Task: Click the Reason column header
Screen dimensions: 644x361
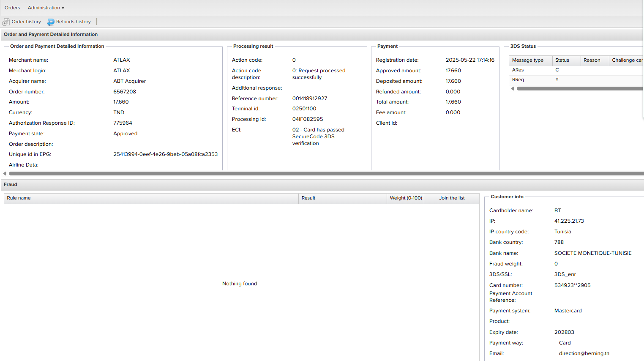Action: click(592, 60)
